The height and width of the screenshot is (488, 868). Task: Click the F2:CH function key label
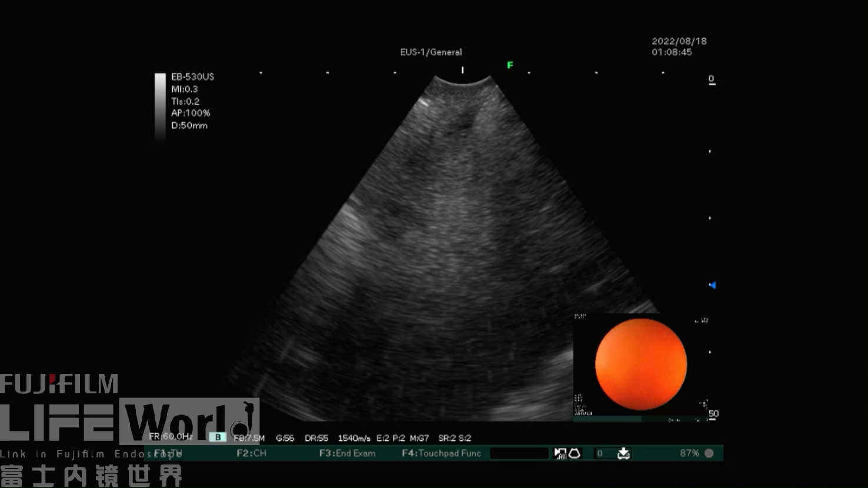(251, 453)
